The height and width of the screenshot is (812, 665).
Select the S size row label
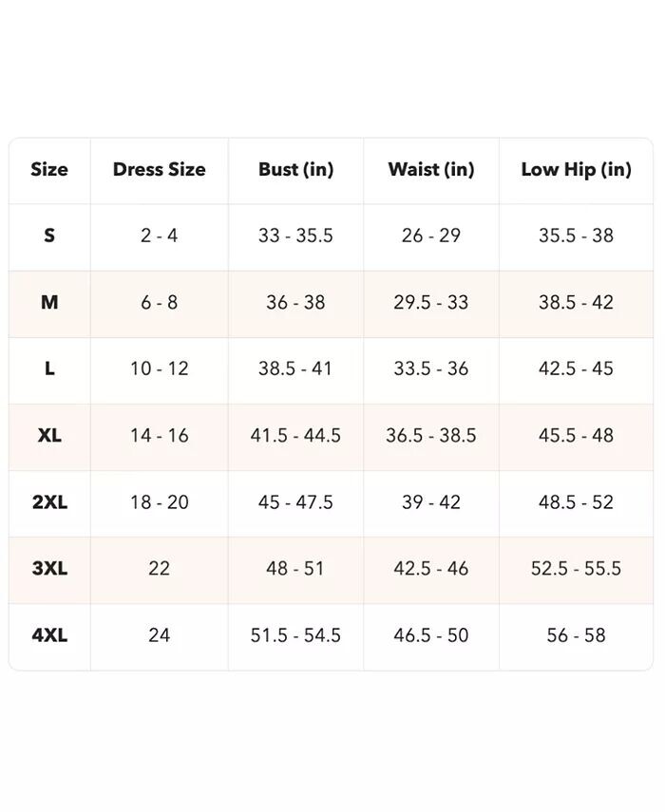49,236
